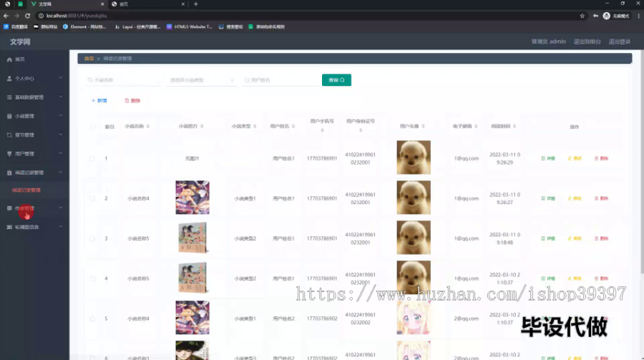The height and width of the screenshot is (360, 644).
Task: Switch to the second 首页 browser tab
Action: point(148,4)
